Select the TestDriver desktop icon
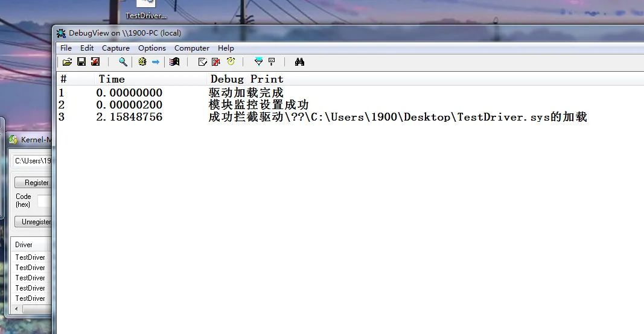This screenshot has width=644, height=334. coord(146,10)
